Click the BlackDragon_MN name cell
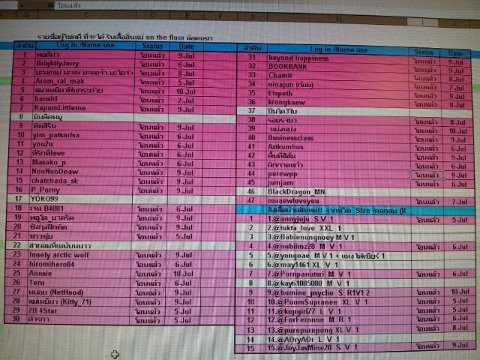This screenshot has height=360, width=480. [338, 192]
